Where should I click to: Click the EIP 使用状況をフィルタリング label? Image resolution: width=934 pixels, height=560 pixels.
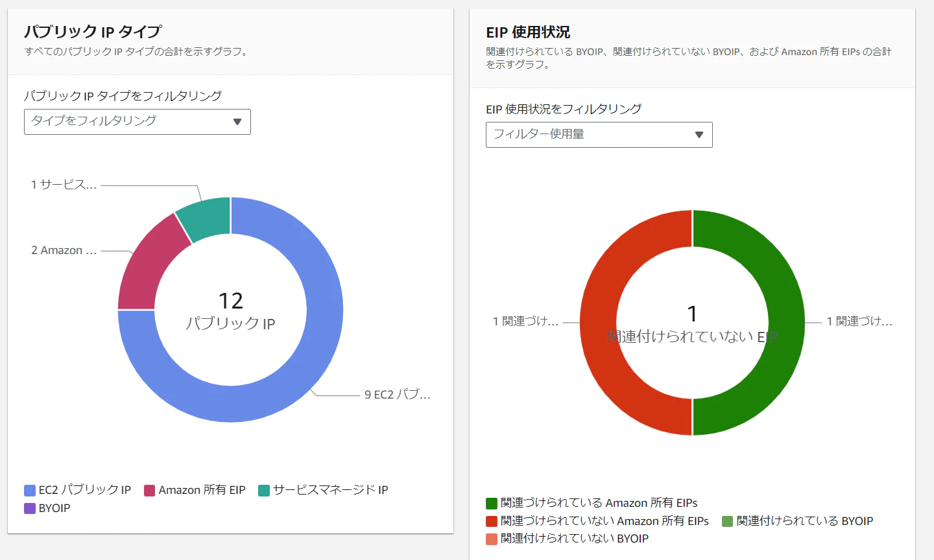(564, 109)
